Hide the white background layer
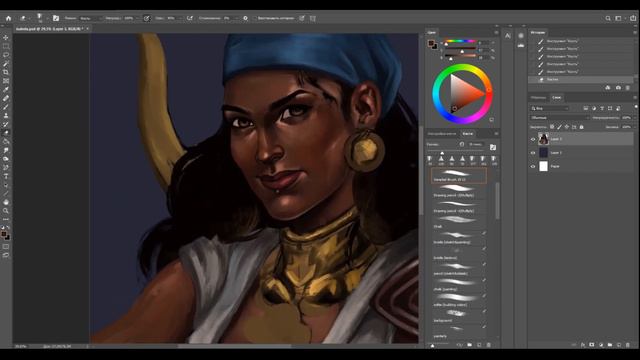This screenshot has width=640, height=360. pos(533,167)
